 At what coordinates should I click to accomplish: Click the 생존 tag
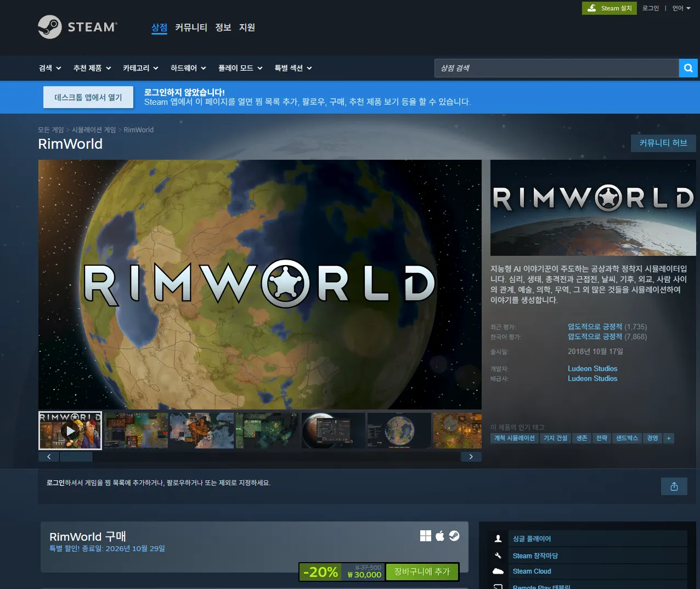[x=582, y=438]
